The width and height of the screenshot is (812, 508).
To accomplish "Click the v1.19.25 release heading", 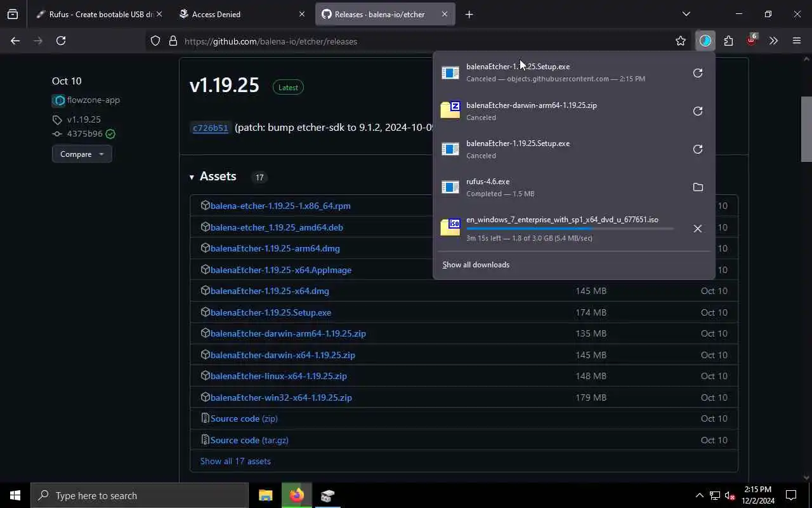I will [225, 85].
